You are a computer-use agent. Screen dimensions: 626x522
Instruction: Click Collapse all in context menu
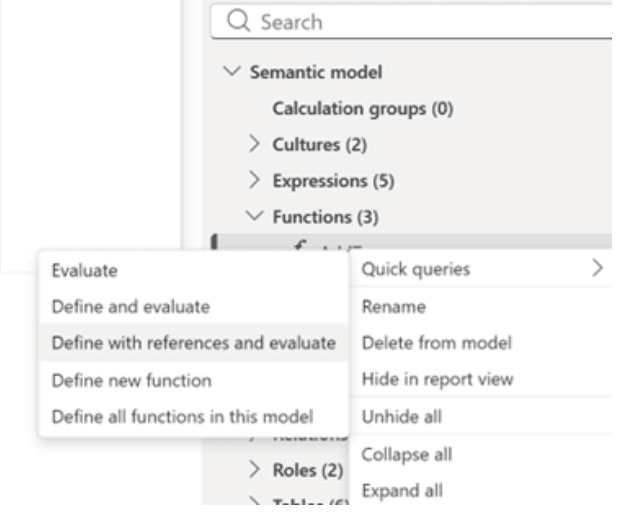tap(399, 453)
